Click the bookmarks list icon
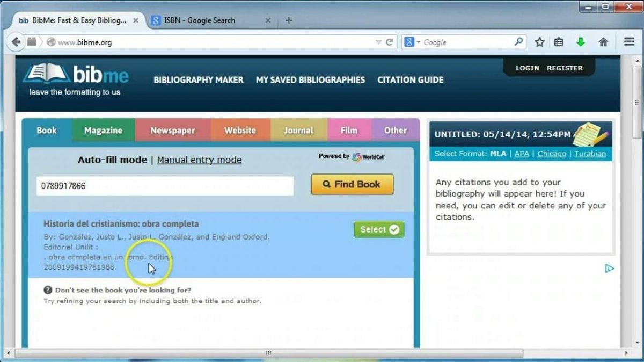Screen dimensions: 644x362 559,42
